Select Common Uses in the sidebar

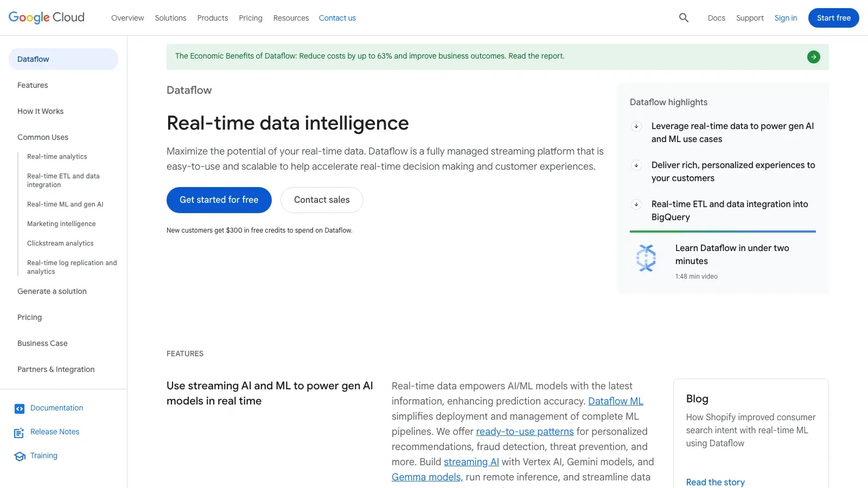pos(43,137)
